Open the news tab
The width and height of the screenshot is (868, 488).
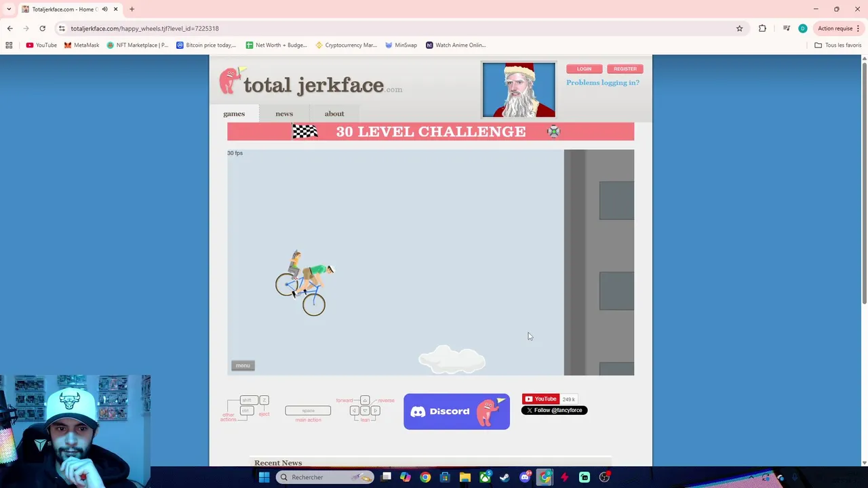tap(284, 114)
